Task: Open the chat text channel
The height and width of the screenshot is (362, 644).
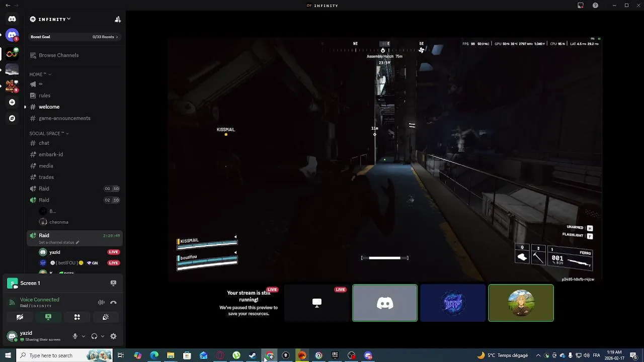Action: coord(75,143)
